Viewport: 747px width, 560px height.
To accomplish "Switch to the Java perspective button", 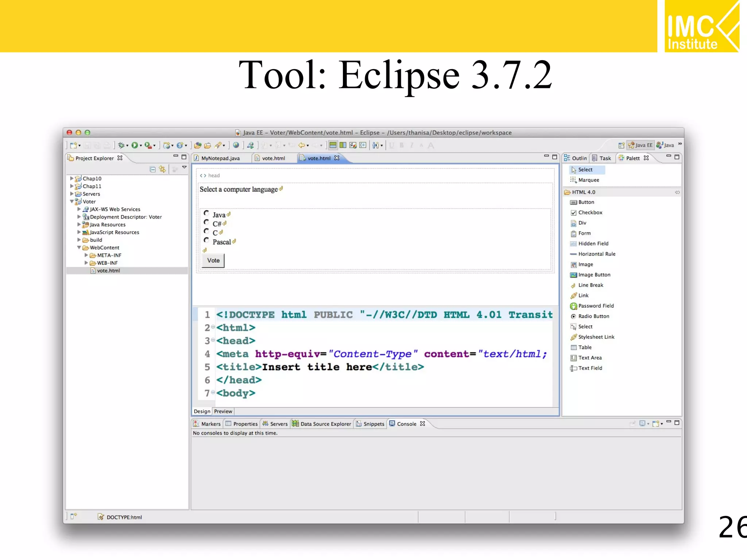I will (x=665, y=145).
